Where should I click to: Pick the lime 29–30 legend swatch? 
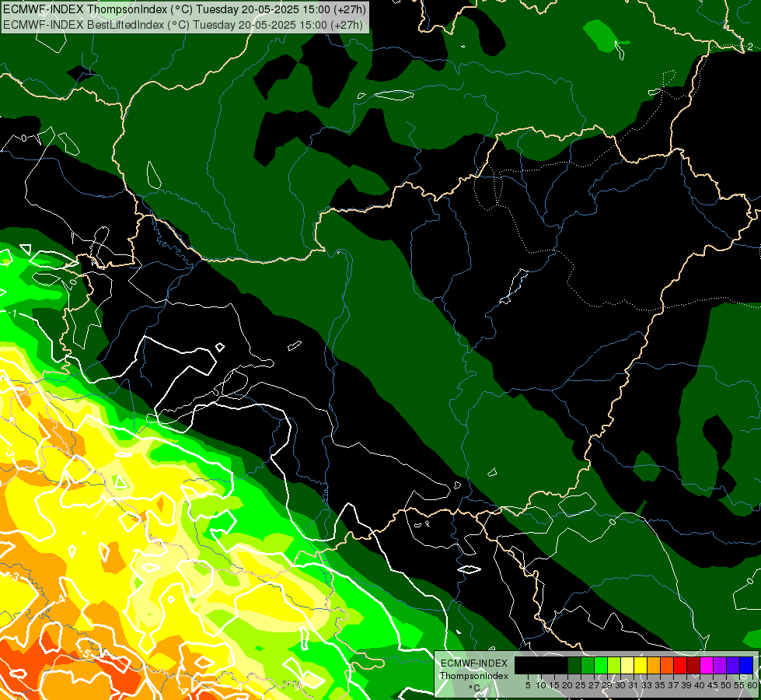point(614,665)
